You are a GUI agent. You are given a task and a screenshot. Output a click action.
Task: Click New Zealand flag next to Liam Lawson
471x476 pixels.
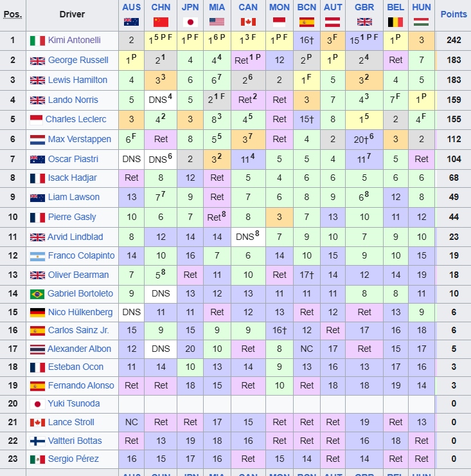[38, 198]
